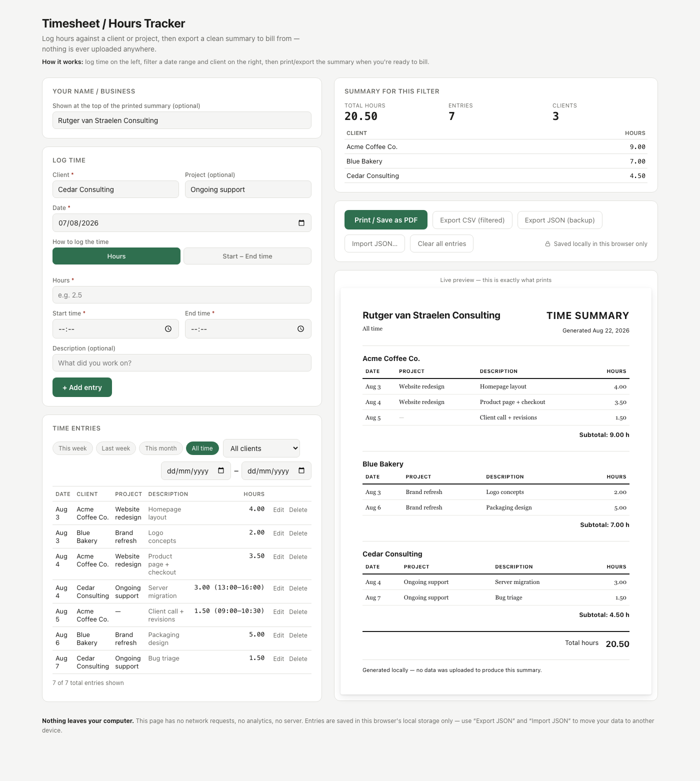The image size is (700, 781).
Task: Select the Hours logging mode
Action: click(x=116, y=256)
